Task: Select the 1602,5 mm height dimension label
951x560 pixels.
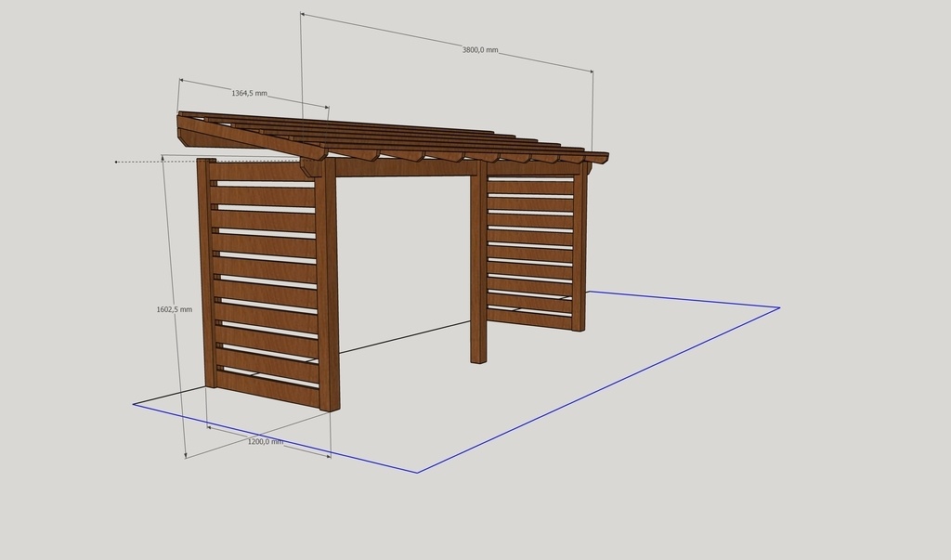Action: tap(174, 309)
